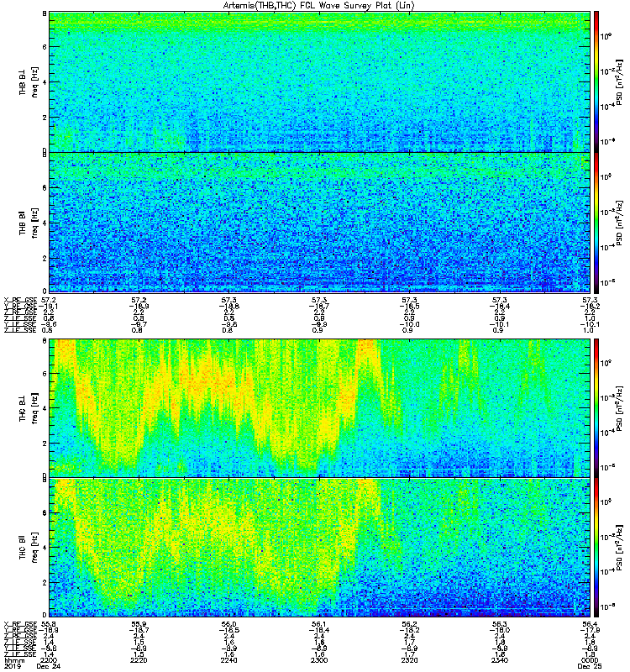Image resolution: width=630 pixels, height=672 pixels.
Task: Click the '2240' time axis label
Action: [228, 660]
